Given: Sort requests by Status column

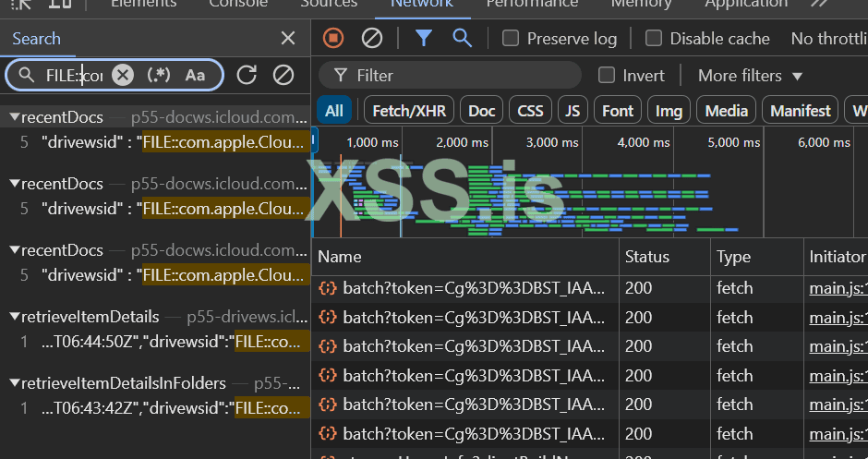Looking at the screenshot, I should tap(665, 257).
